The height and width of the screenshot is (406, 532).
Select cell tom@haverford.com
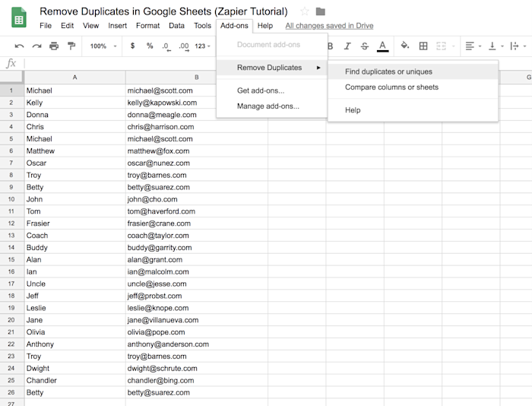click(x=196, y=211)
